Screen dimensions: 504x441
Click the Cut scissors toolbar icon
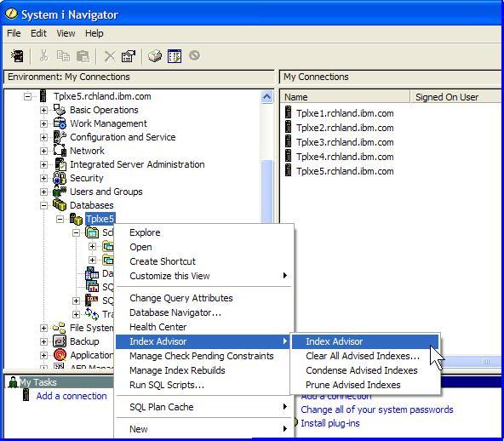click(x=43, y=56)
